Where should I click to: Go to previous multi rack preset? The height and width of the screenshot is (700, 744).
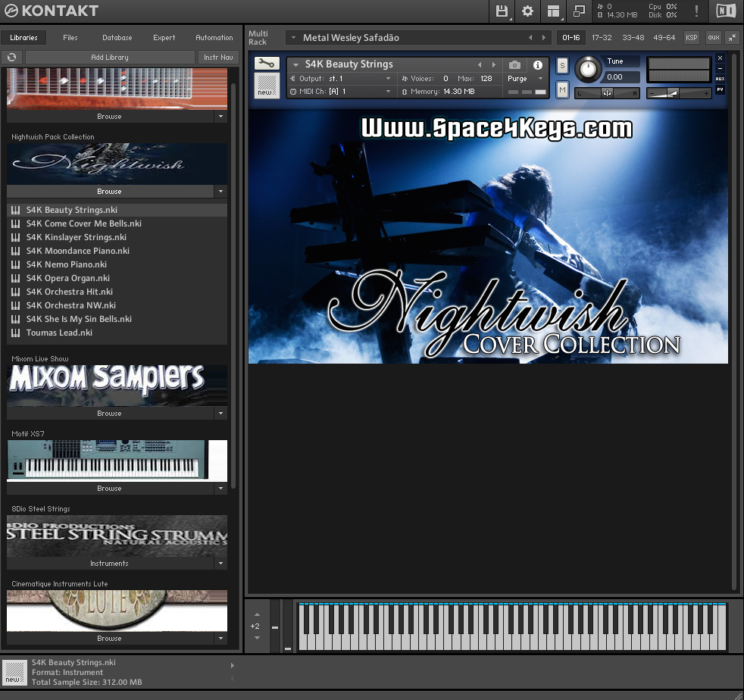pos(530,37)
